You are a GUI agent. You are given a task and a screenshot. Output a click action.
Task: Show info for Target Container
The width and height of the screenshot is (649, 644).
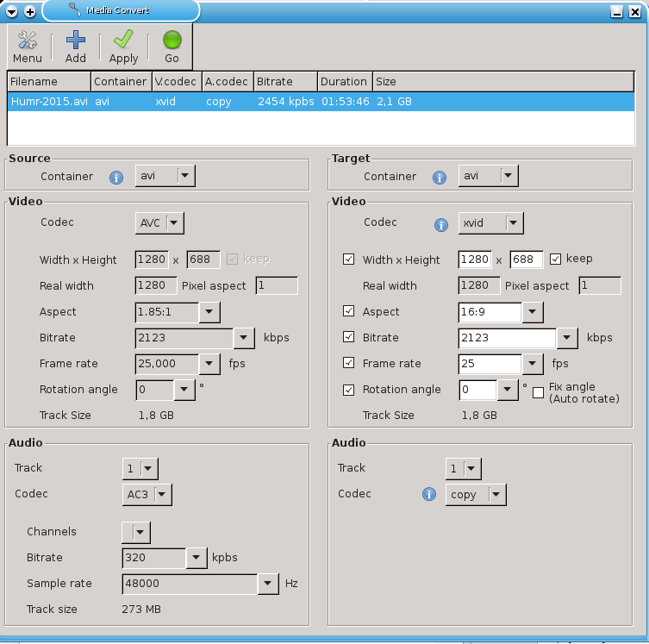(x=440, y=178)
